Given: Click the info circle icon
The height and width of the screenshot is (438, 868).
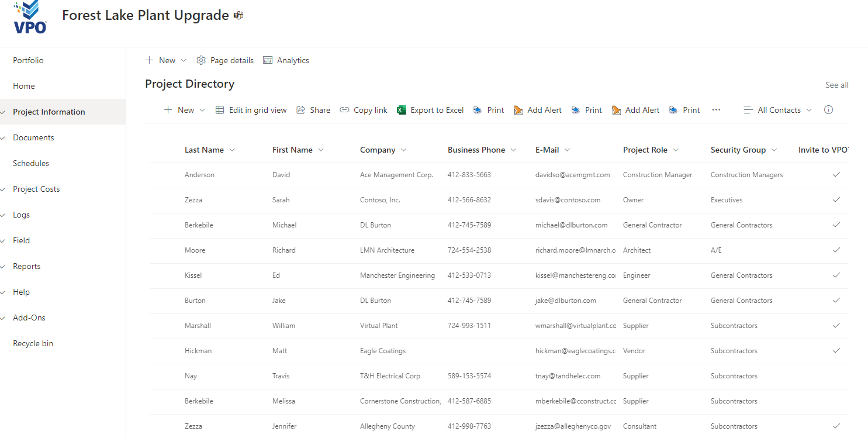Looking at the screenshot, I should pyautogui.click(x=828, y=109).
